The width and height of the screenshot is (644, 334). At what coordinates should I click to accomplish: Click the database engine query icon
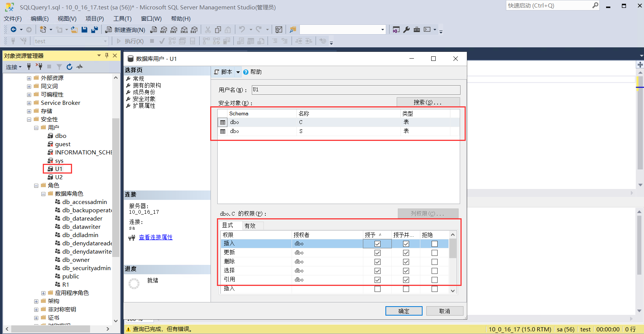pyautogui.click(x=153, y=30)
